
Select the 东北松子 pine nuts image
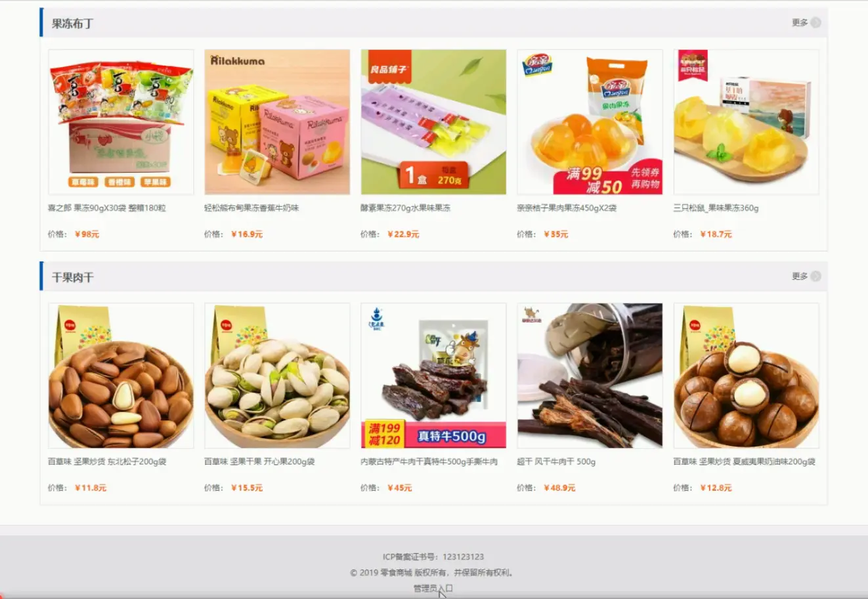coord(121,376)
